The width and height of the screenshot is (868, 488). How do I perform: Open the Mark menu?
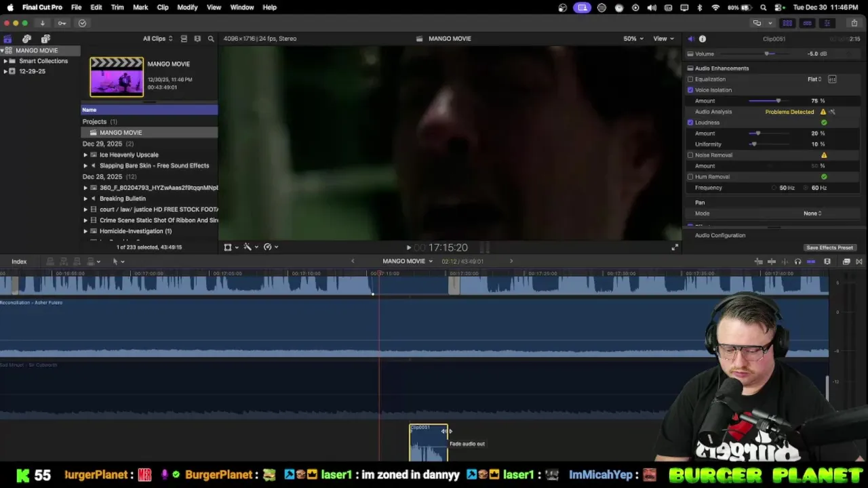tap(140, 7)
